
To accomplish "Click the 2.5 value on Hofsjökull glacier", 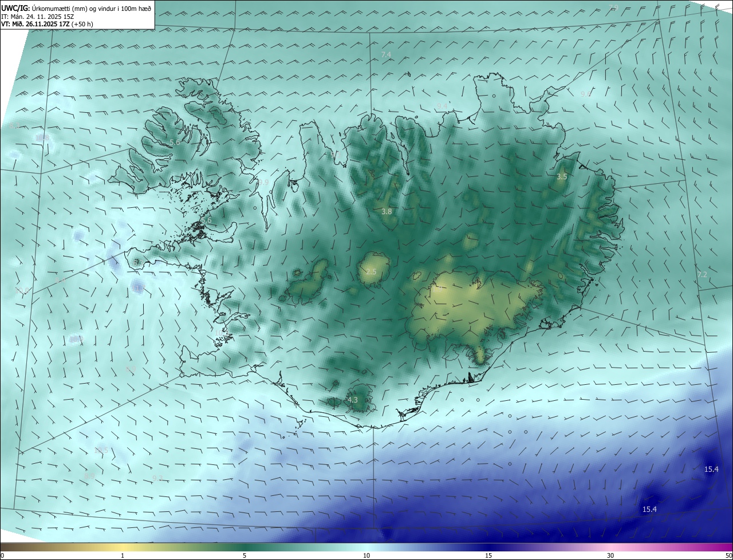I will coord(371,271).
